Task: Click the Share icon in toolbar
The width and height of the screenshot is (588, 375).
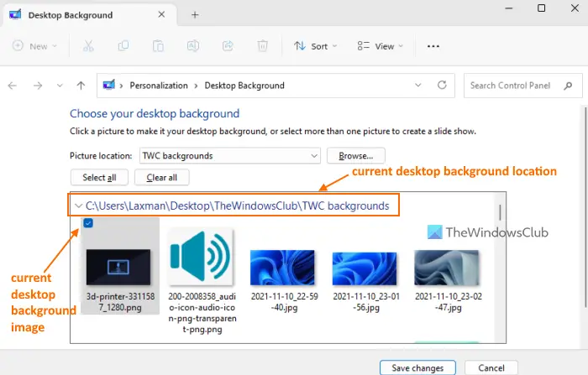Action: [228, 46]
